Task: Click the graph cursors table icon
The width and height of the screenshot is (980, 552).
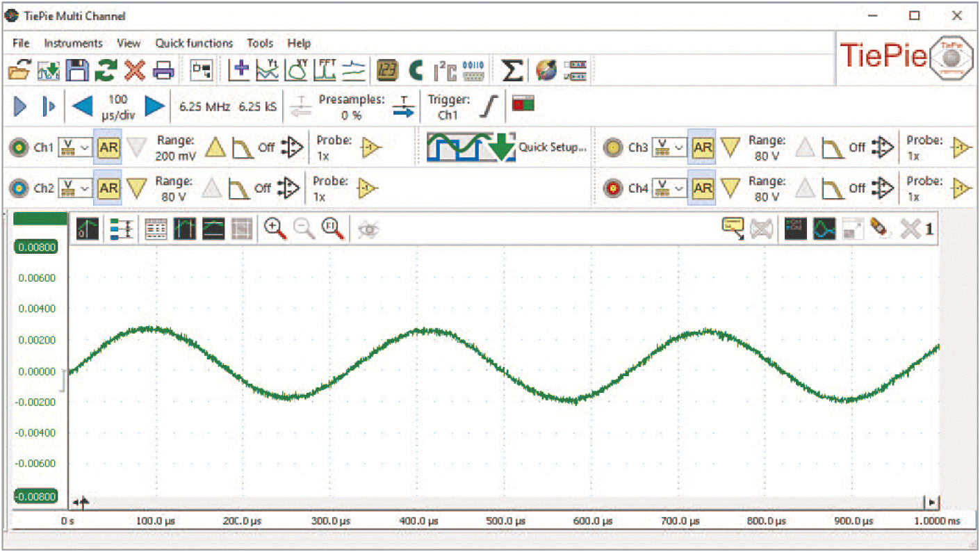Action: [156, 229]
